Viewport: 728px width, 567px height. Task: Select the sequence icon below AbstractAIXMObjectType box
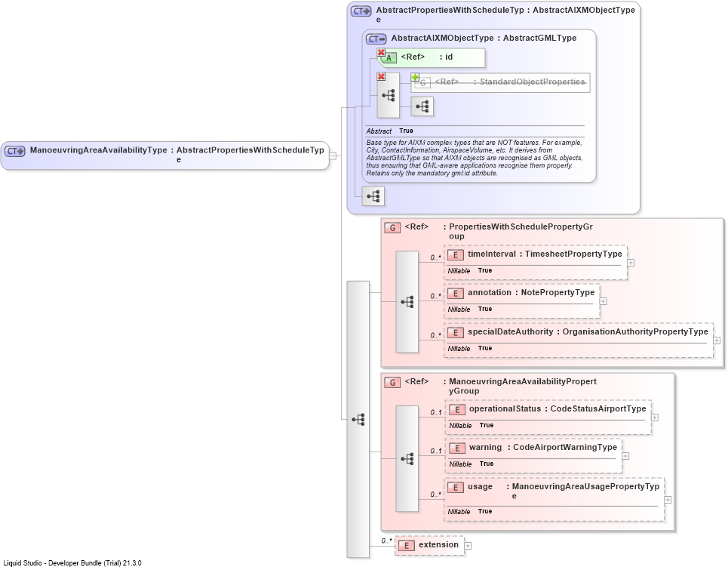[373, 196]
